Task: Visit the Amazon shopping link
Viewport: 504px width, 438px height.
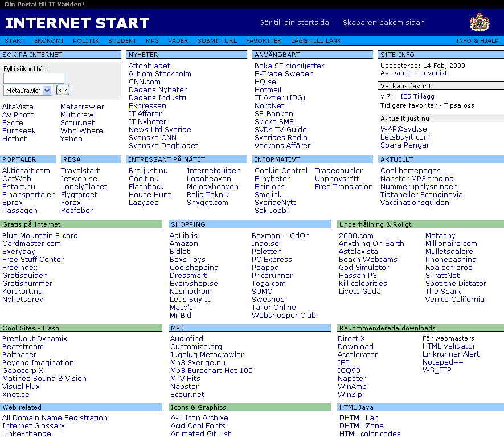Action: pos(184,244)
